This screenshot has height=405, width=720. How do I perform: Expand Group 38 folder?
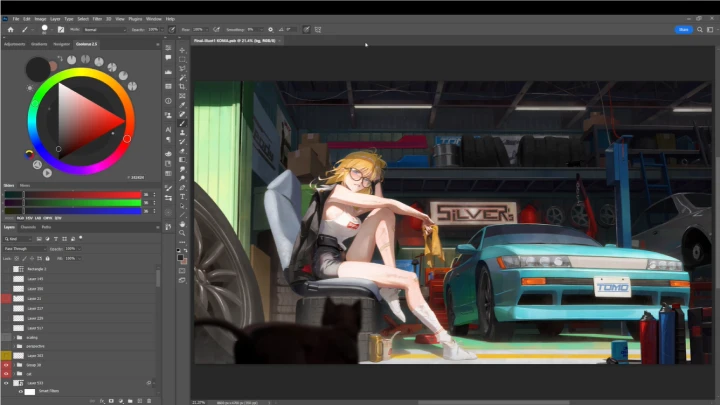point(14,365)
